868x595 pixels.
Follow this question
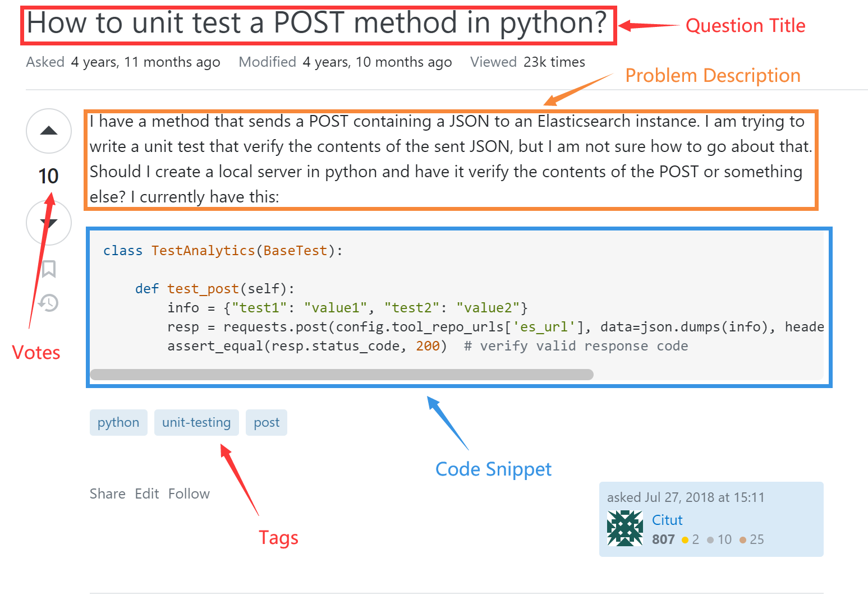[189, 493]
